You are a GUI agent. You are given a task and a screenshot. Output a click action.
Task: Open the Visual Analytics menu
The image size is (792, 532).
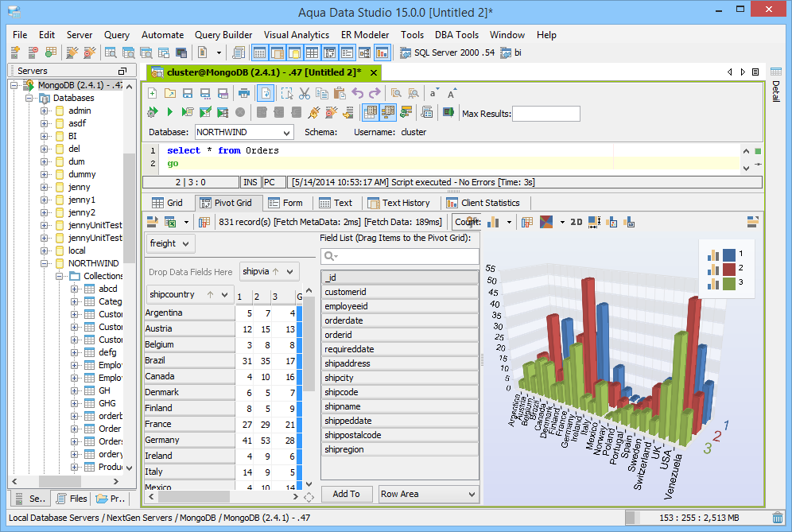pos(297,35)
